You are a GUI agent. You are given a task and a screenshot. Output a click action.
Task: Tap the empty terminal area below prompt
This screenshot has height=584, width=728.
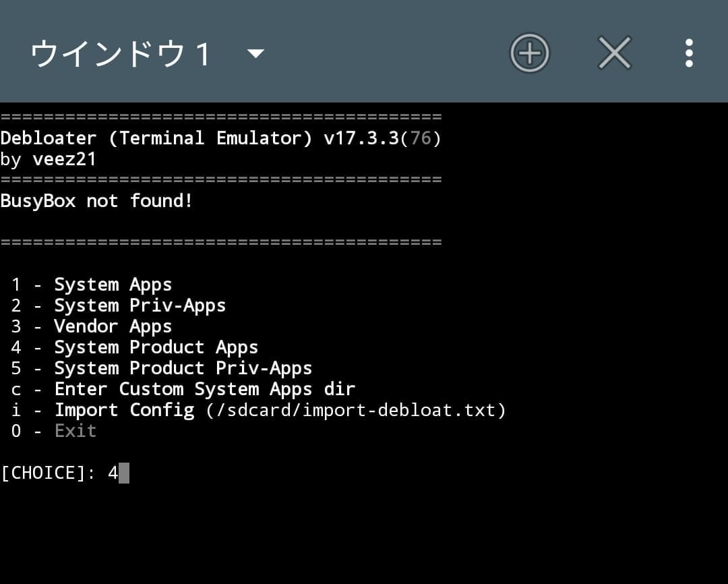tap(364, 533)
